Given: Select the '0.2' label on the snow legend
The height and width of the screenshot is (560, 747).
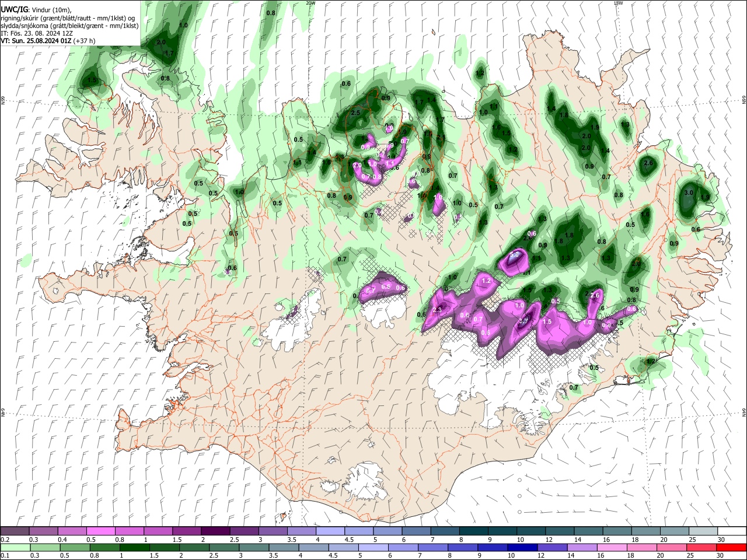Looking at the screenshot, I should tap(4, 540).
